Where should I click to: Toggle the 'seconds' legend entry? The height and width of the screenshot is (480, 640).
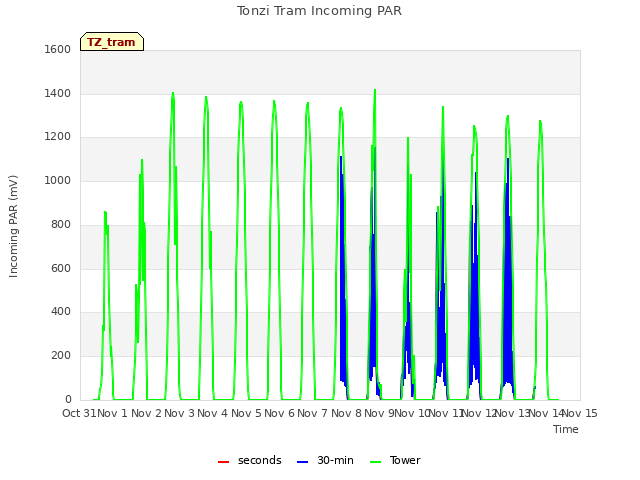coord(250,460)
